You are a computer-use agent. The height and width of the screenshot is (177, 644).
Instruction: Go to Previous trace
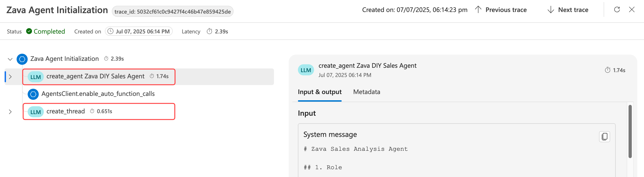(501, 10)
